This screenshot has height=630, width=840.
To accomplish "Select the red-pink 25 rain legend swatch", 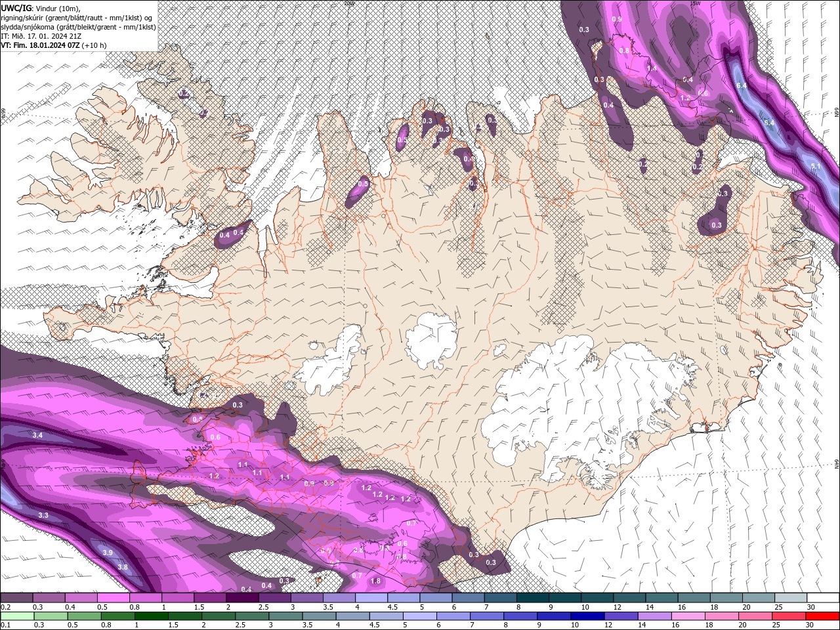I will tap(788, 616).
